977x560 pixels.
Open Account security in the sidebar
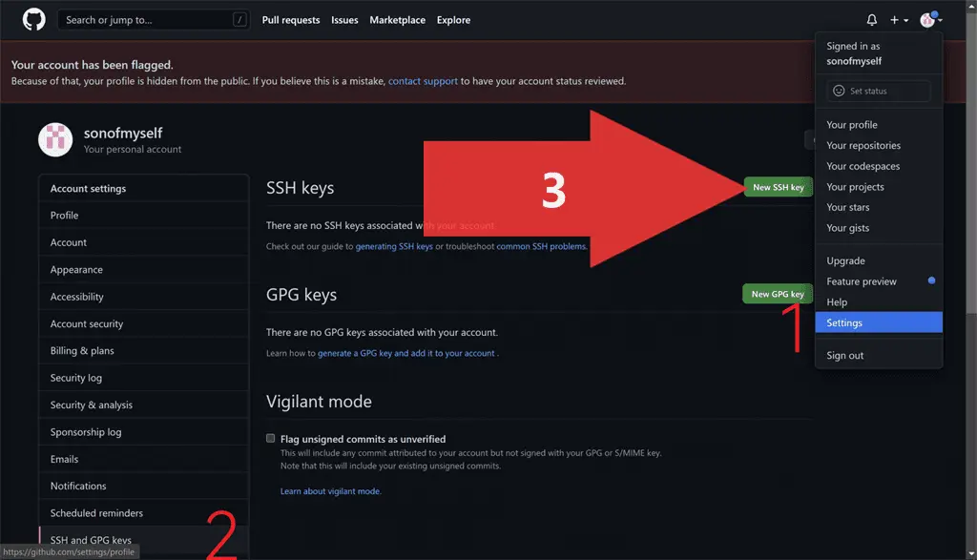[87, 324]
